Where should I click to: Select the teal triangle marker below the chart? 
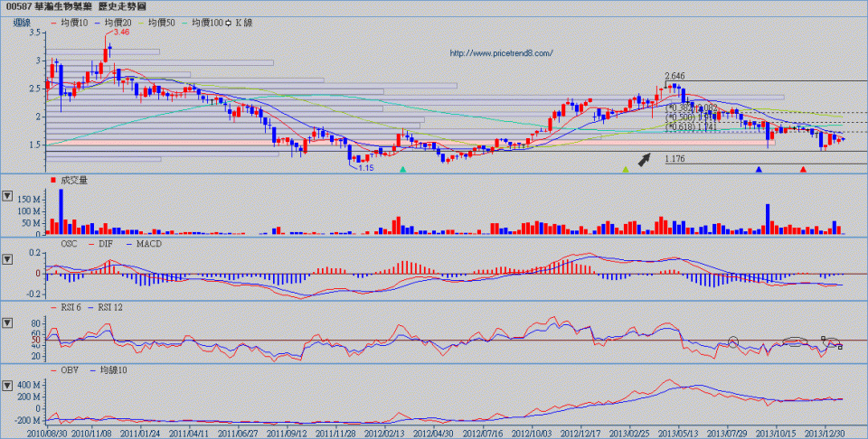pos(403,169)
